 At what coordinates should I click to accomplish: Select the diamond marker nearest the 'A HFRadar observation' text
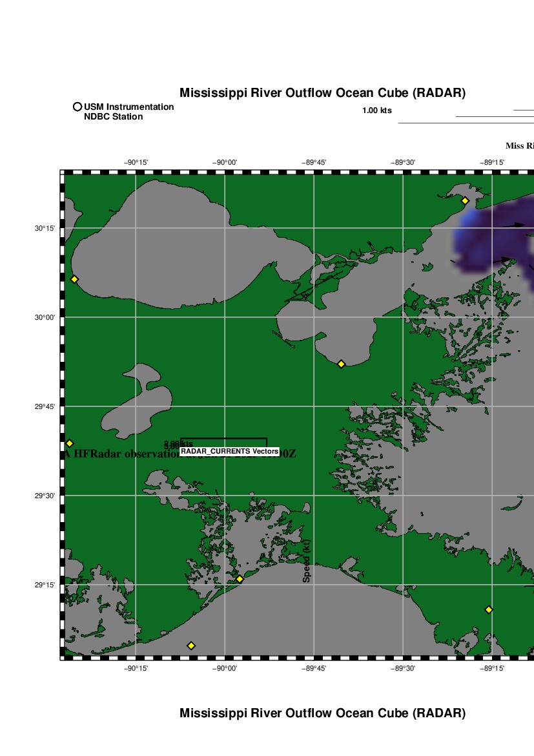pyautogui.click(x=70, y=443)
